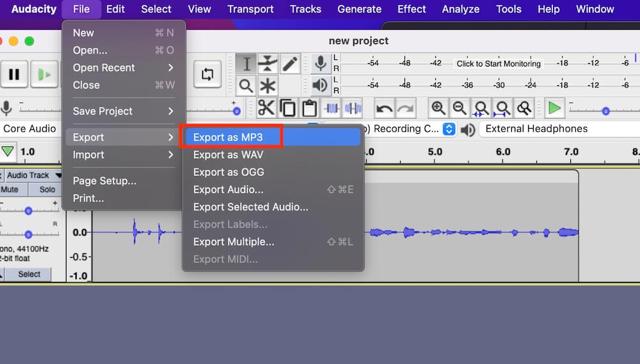Expand the Open Recent submenu
This screenshot has height=364, width=640.
(124, 68)
